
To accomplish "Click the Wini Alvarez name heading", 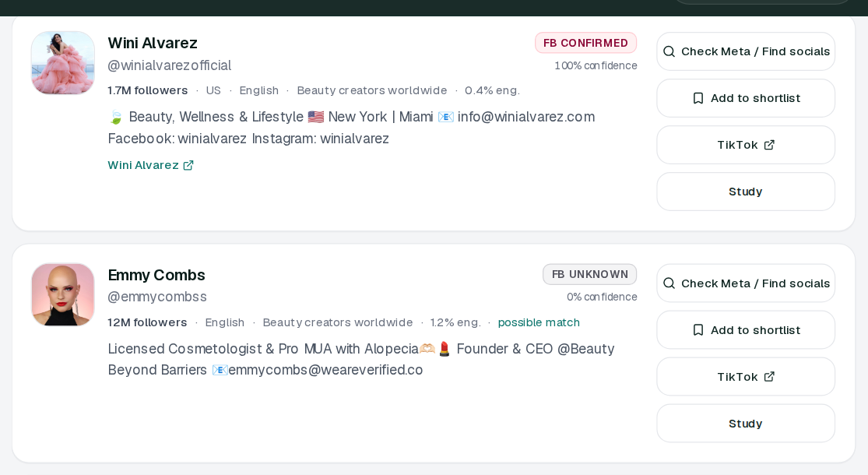I will point(153,43).
